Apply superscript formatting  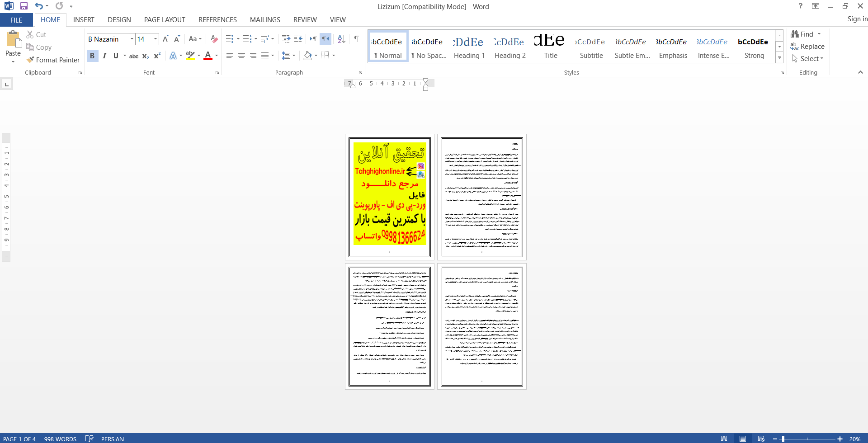(157, 56)
